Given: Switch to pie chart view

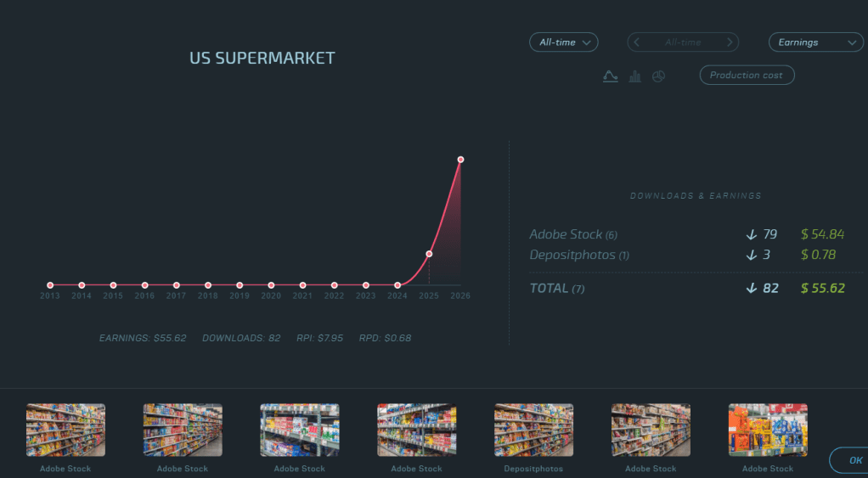Looking at the screenshot, I should tap(658, 76).
